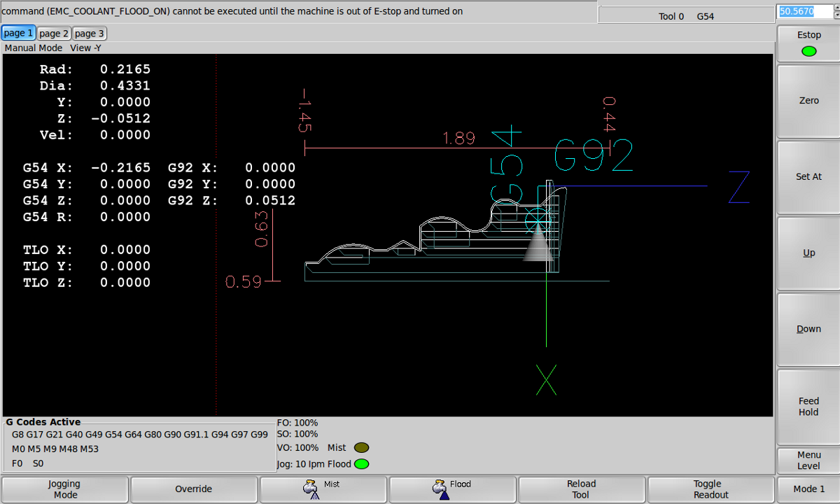Click the Rad: 0.2165 readout
840x504 pixels.
(94, 69)
